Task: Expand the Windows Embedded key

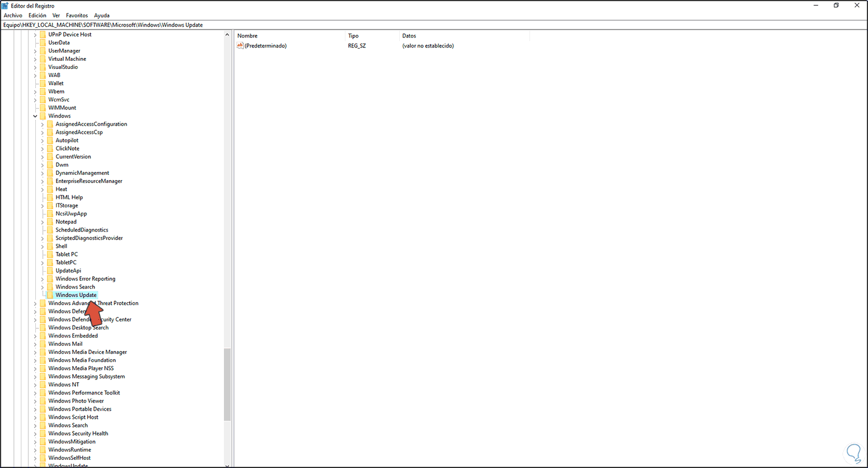Action: (35, 336)
